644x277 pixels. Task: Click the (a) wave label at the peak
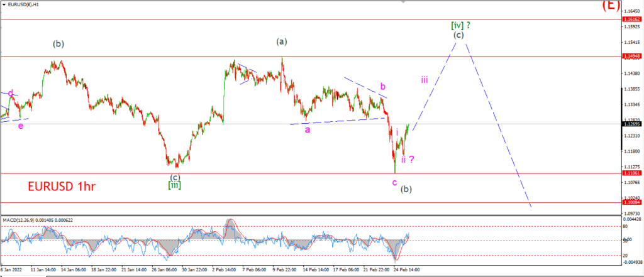click(282, 41)
